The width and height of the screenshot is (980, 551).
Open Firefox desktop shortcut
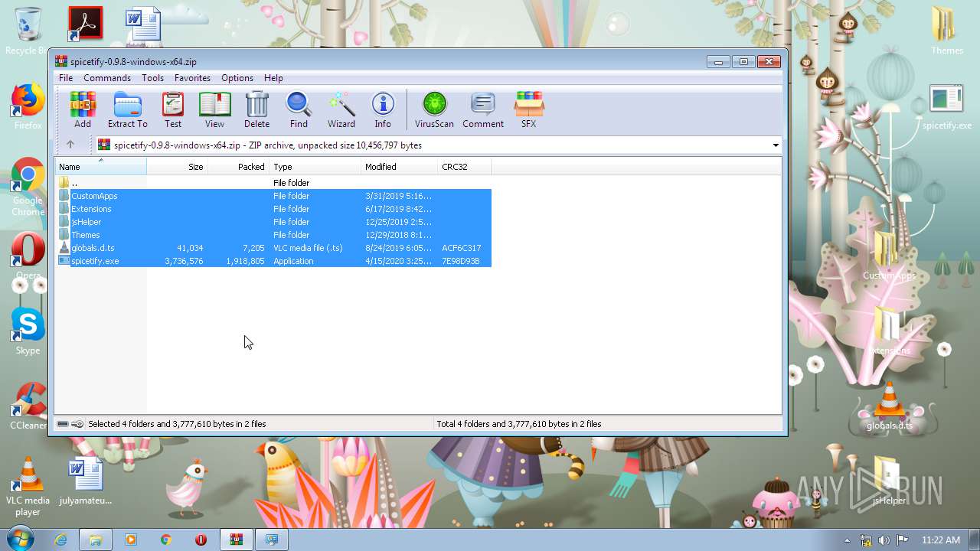point(28,107)
